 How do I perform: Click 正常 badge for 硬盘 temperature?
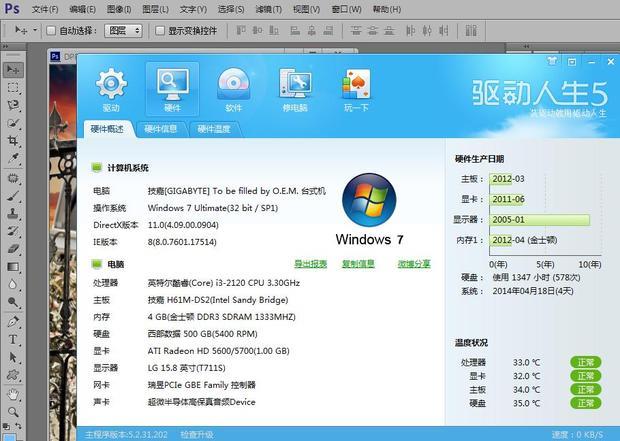[586, 403]
